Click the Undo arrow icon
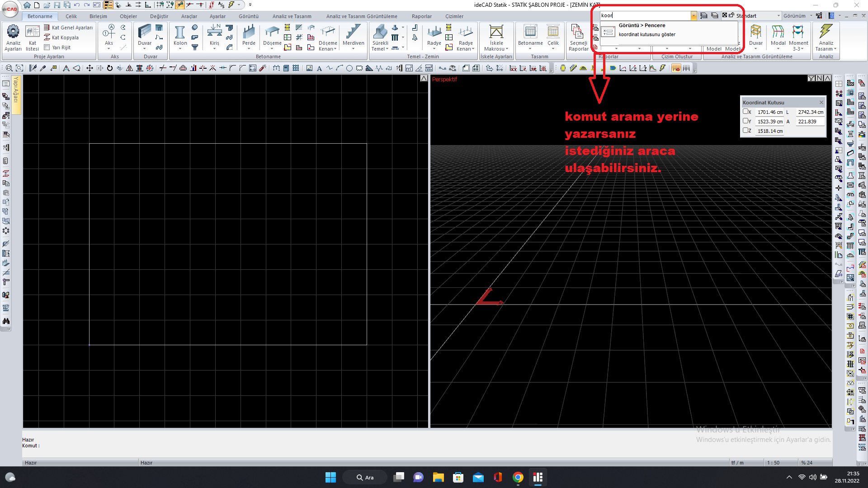Screen dimensions: 868x488 pos(77,5)
